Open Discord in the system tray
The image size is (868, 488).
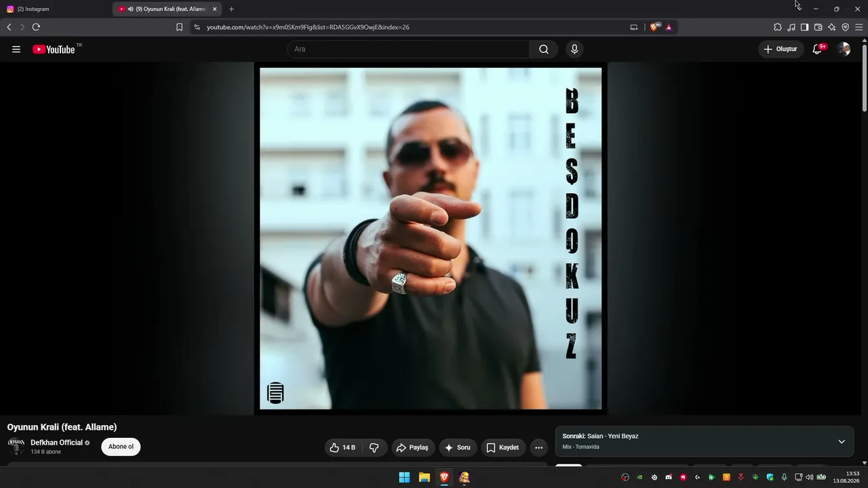point(669,477)
